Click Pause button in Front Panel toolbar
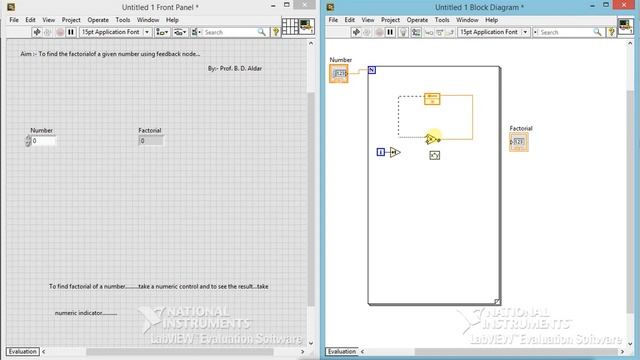Screen dimensions: 640x360 [71, 32]
